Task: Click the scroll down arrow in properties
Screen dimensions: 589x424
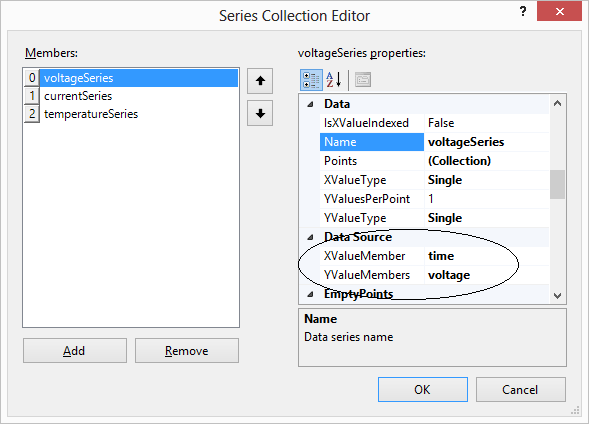Action: (557, 296)
